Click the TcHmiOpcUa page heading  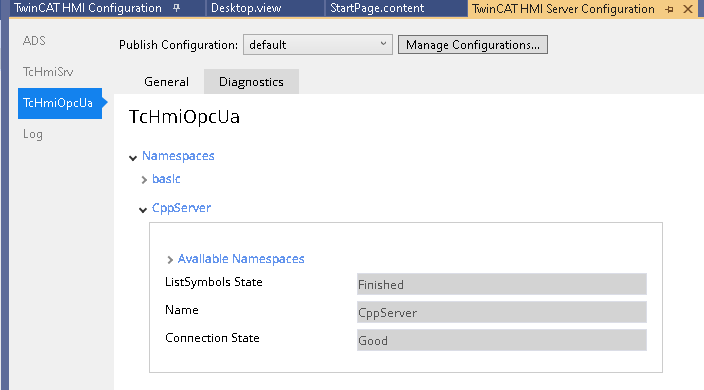[184, 117]
